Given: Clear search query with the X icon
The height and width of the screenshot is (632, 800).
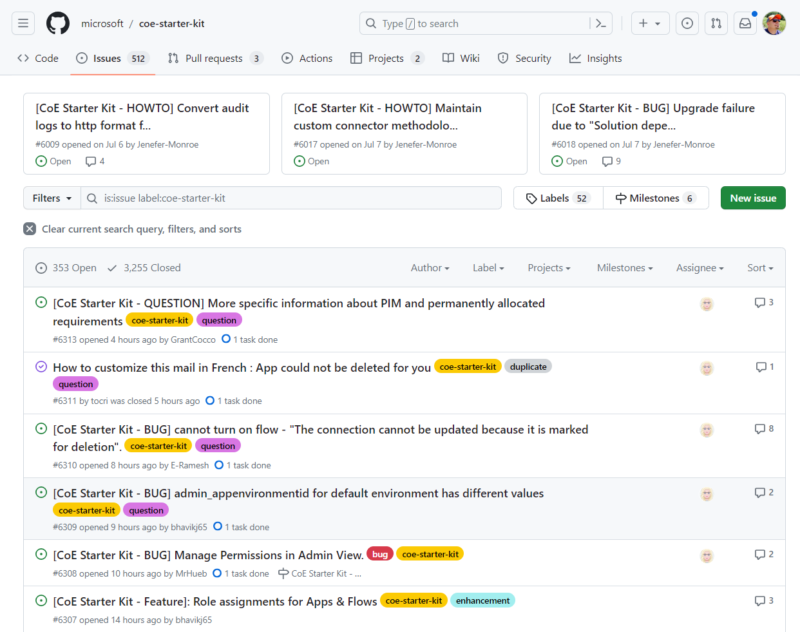Looking at the screenshot, I should (x=30, y=229).
